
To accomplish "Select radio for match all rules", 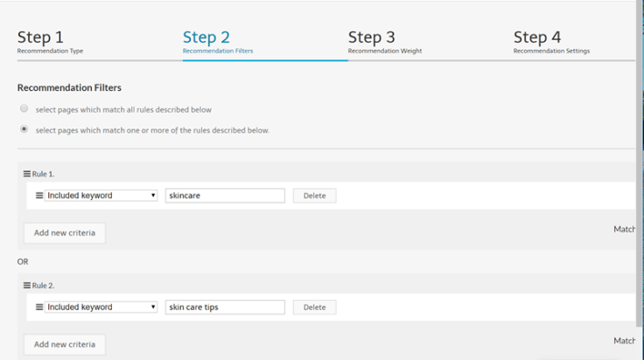I will pos(24,108).
